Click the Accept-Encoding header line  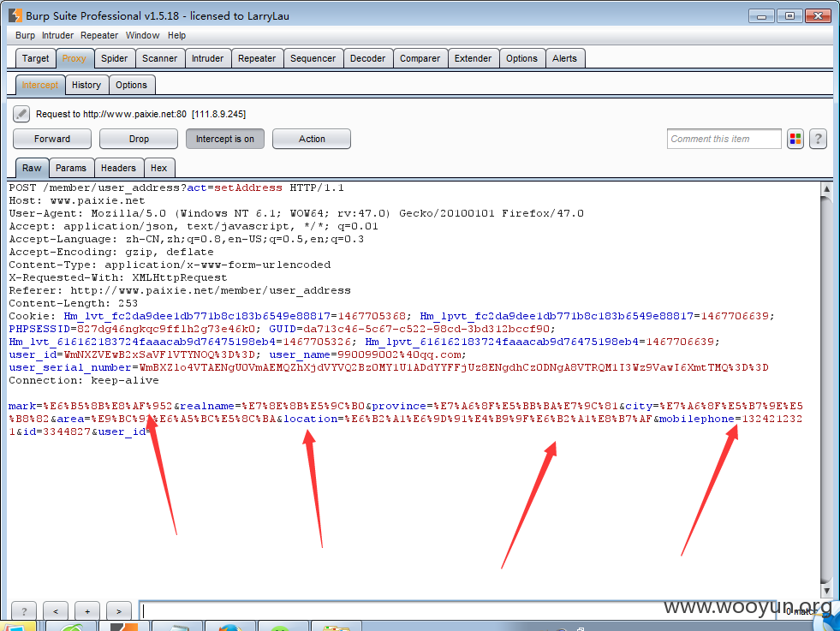point(111,253)
